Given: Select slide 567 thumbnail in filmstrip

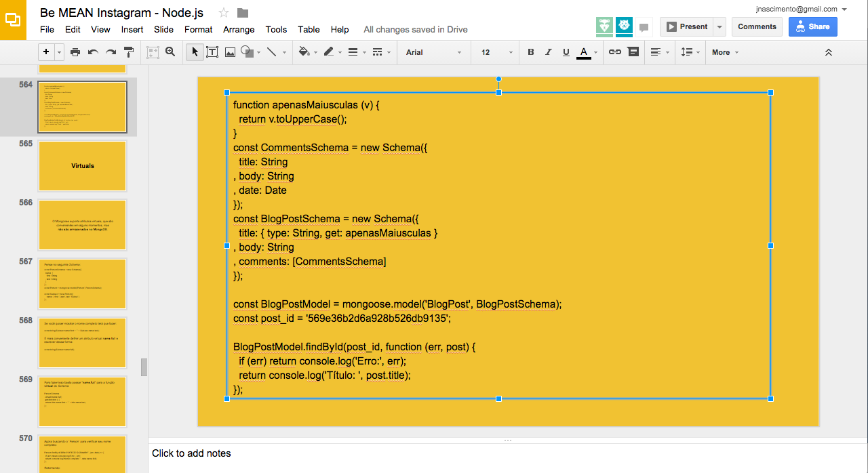Looking at the screenshot, I should click(x=82, y=284).
